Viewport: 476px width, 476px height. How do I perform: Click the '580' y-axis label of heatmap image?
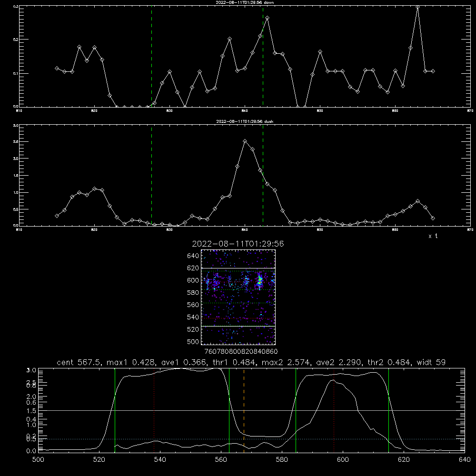coord(193,293)
